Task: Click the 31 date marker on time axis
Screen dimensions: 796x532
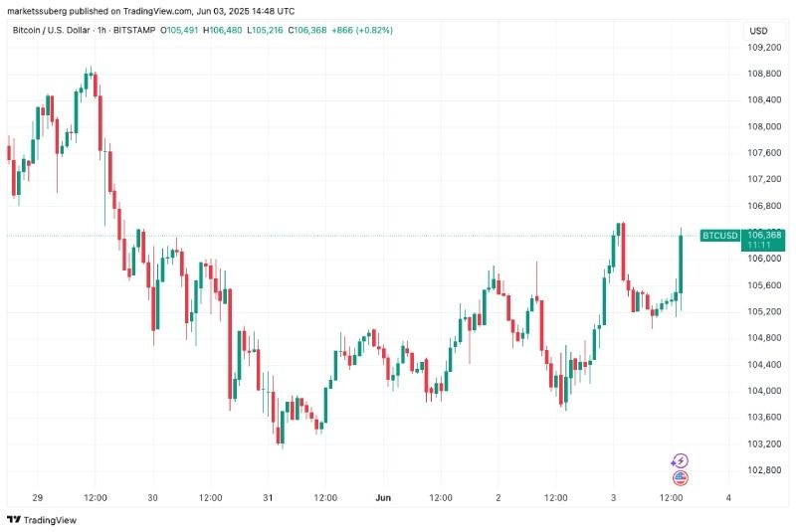Action: coord(268,497)
